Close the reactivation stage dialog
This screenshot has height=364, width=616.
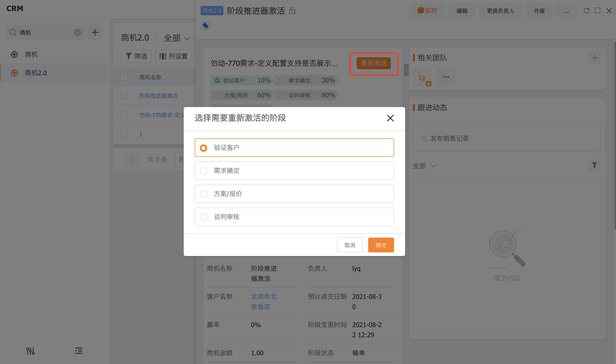[x=390, y=118]
